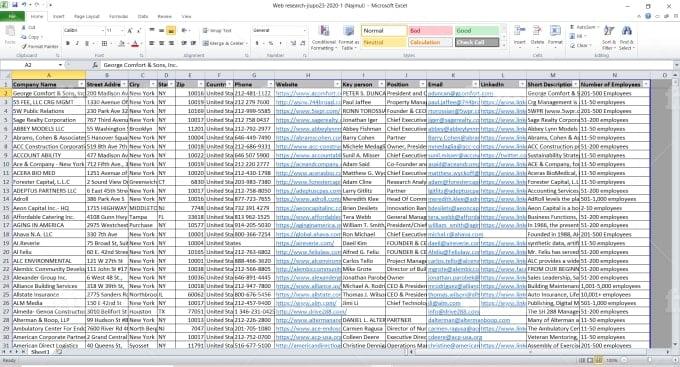
Task: Open the File tab
Action: pos(12,16)
